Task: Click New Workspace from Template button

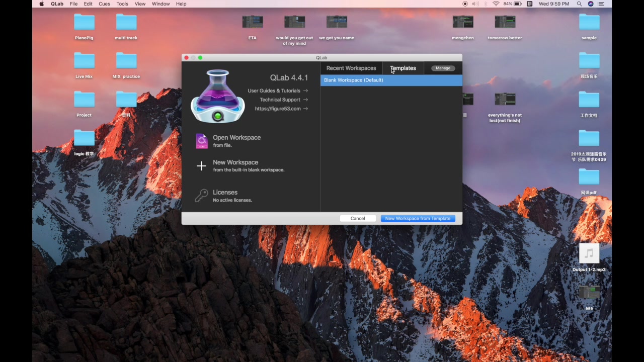Action: click(x=418, y=218)
